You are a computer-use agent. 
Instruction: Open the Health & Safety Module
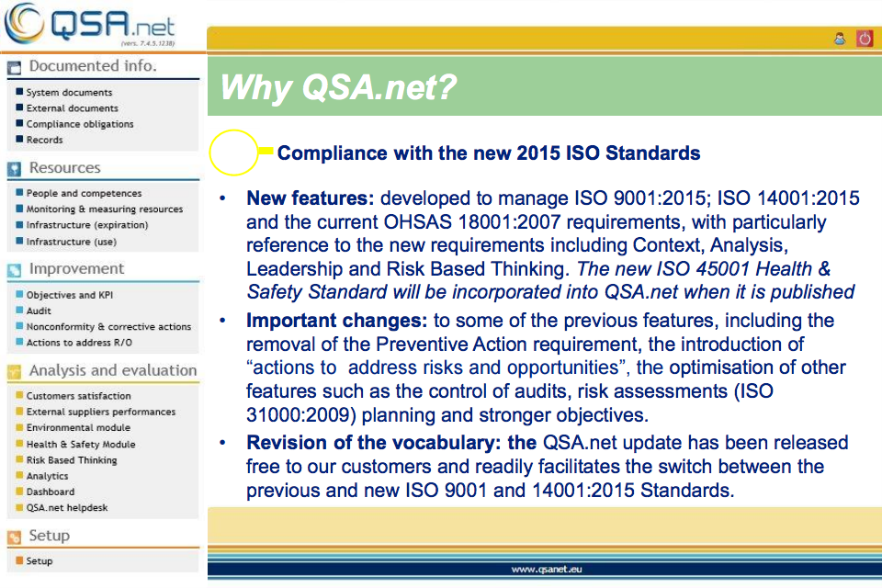(x=81, y=444)
